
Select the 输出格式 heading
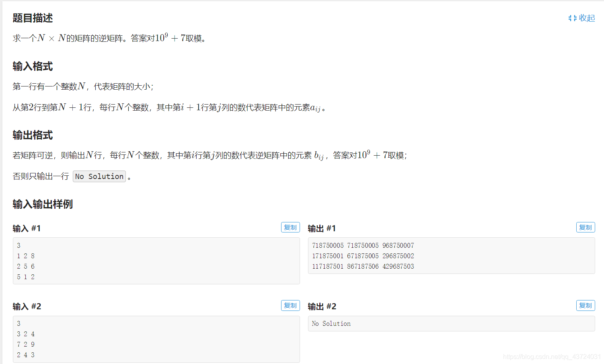tap(33, 135)
